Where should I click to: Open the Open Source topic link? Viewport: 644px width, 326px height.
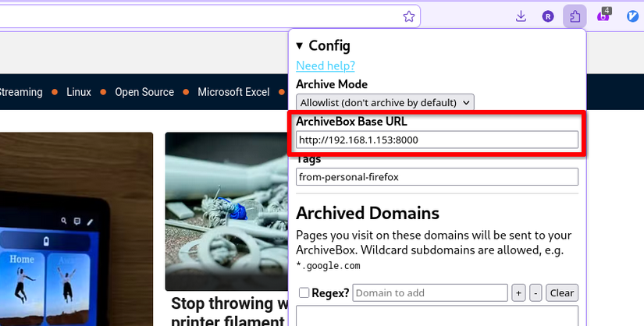click(144, 92)
